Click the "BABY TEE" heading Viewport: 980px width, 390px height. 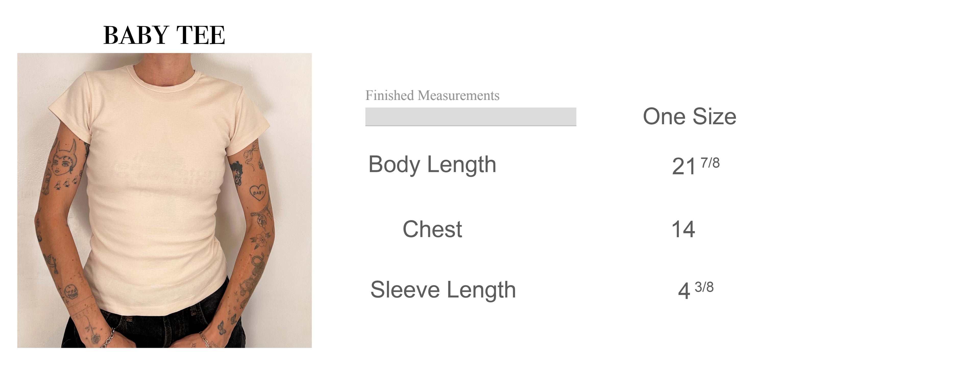(164, 36)
